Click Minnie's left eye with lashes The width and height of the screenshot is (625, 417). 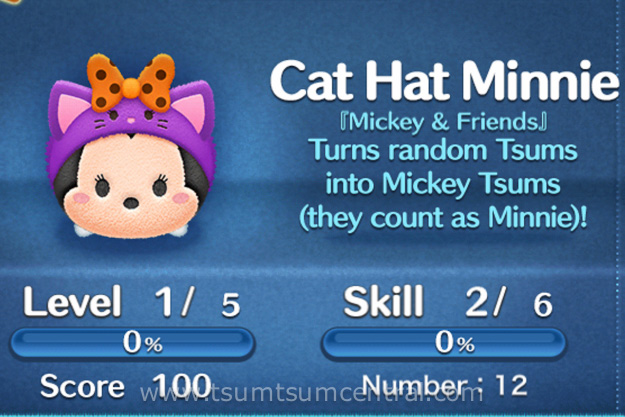click(x=102, y=186)
